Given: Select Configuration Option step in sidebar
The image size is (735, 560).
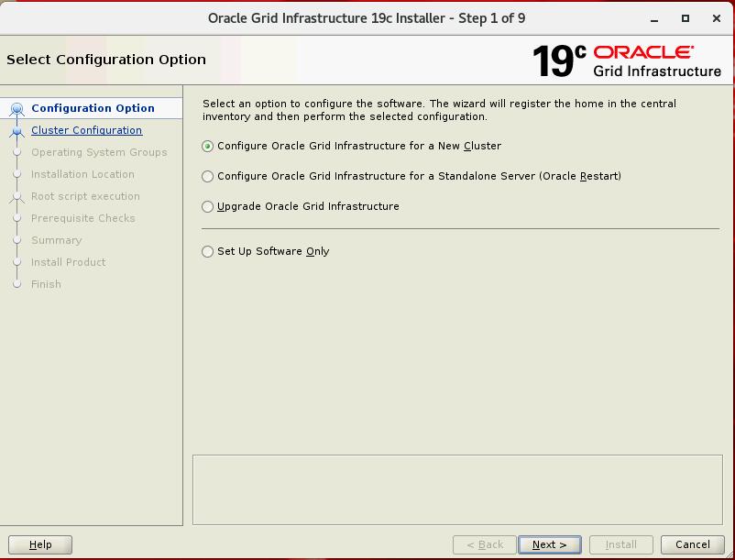Looking at the screenshot, I should (93, 108).
